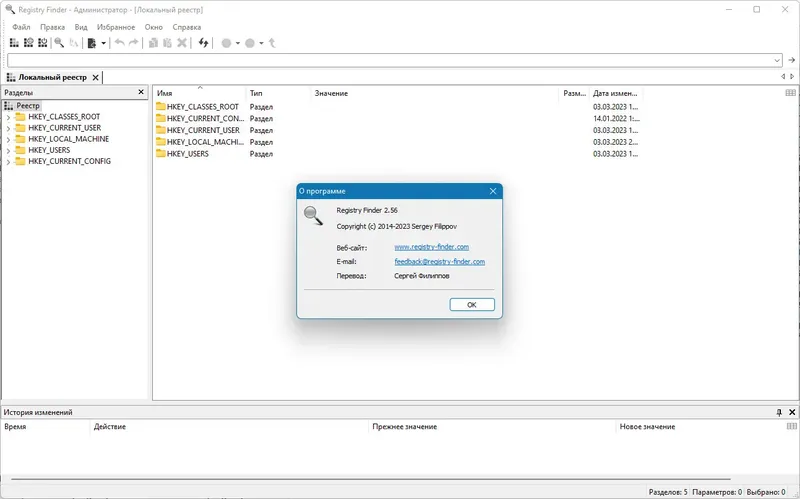Click the Replace toolbar icon
This screenshot has width=800, height=499.
73,43
